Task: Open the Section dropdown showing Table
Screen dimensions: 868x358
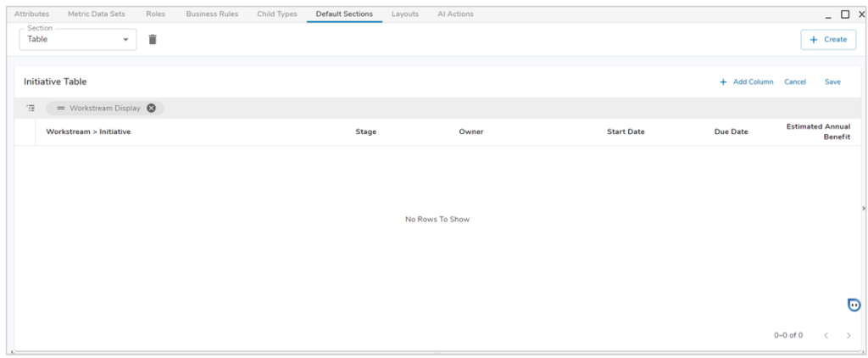Action: coord(78,39)
